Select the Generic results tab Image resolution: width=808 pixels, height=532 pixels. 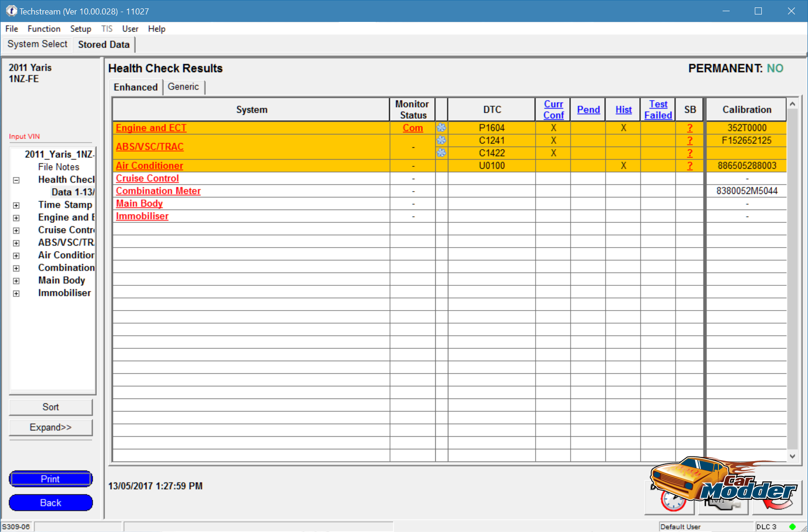pyautogui.click(x=183, y=87)
